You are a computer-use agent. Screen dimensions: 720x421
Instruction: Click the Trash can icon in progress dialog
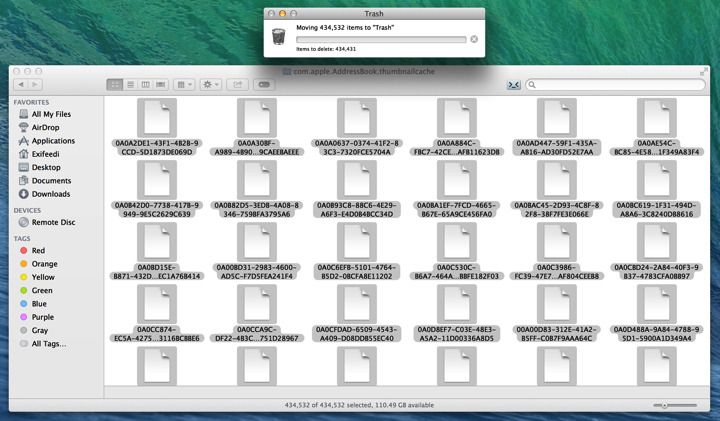[x=279, y=36]
